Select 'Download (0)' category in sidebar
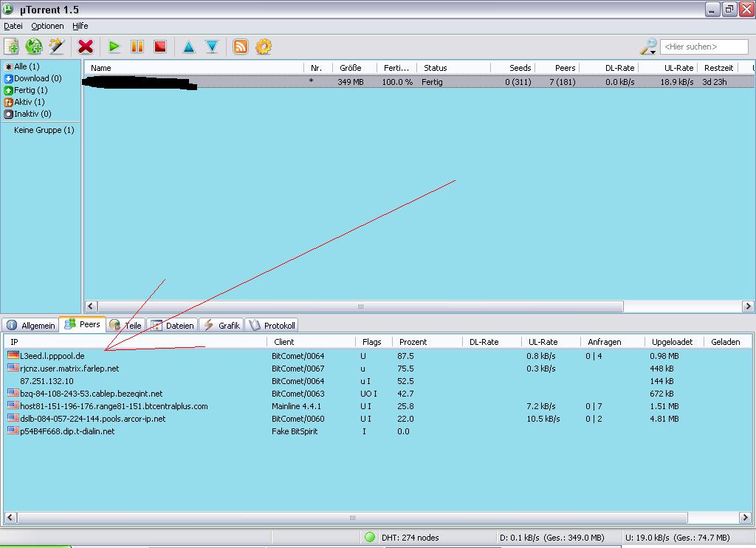The width and height of the screenshot is (756, 548). coord(32,78)
